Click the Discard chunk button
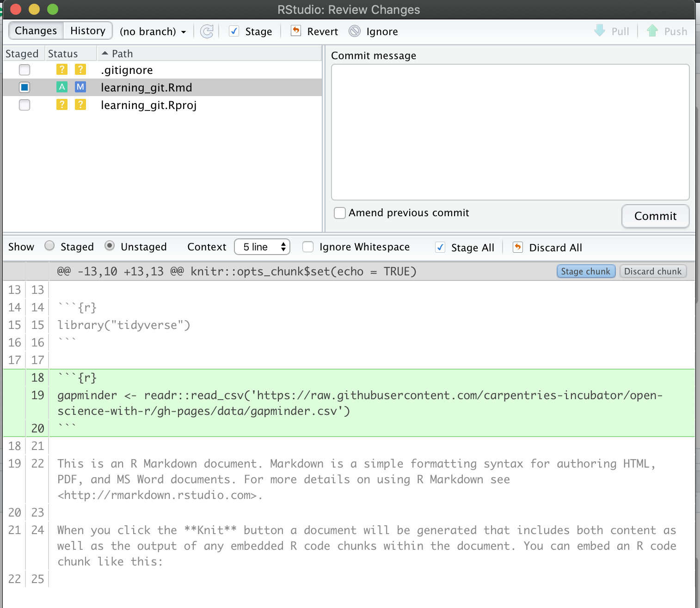 click(x=653, y=271)
